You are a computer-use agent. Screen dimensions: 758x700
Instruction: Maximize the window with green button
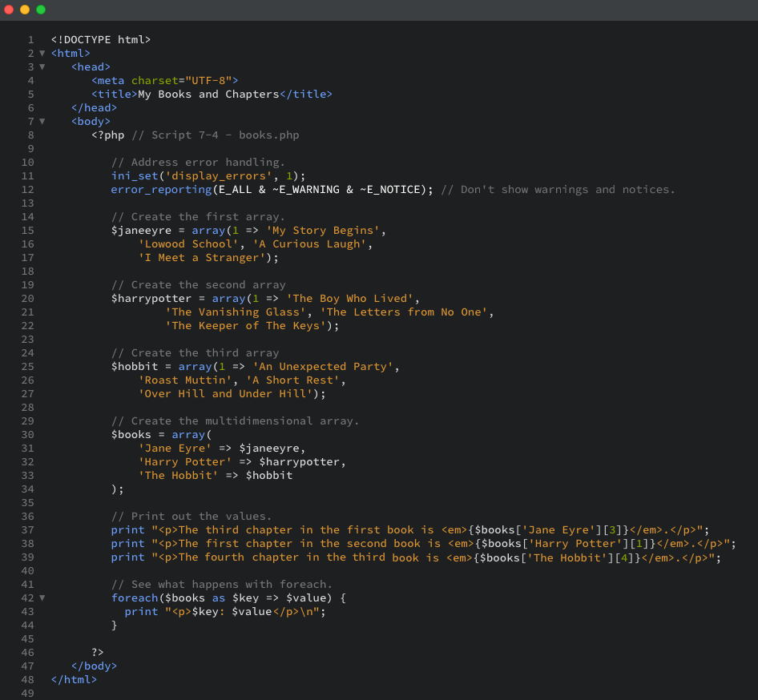[x=41, y=10]
